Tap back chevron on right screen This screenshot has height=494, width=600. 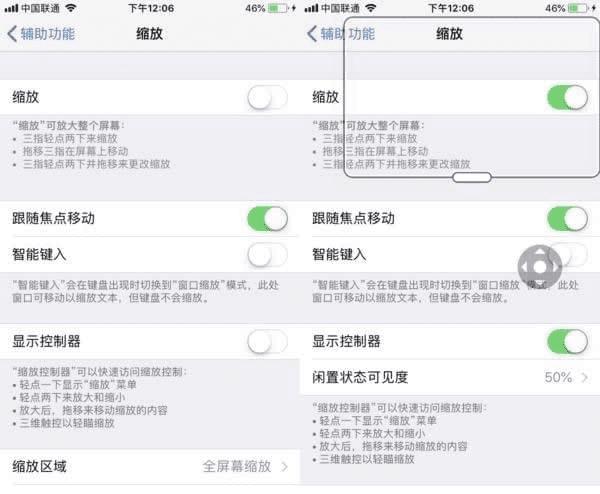click(312, 34)
